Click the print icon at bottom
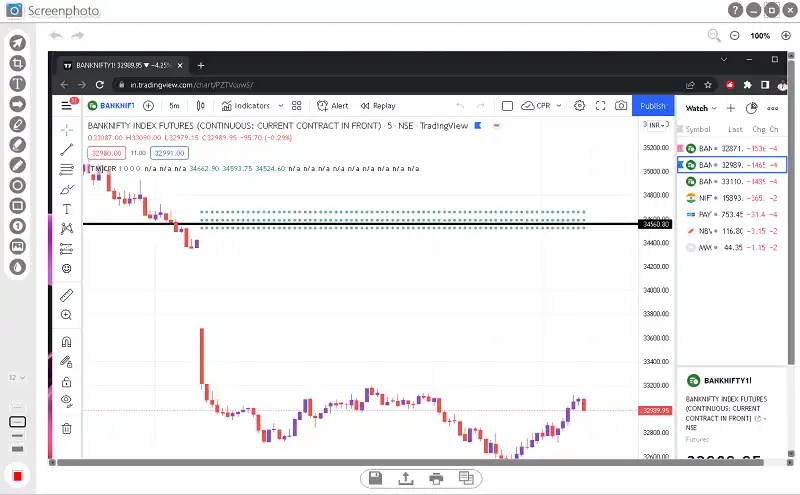This screenshot has width=800, height=495. coord(436,478)
